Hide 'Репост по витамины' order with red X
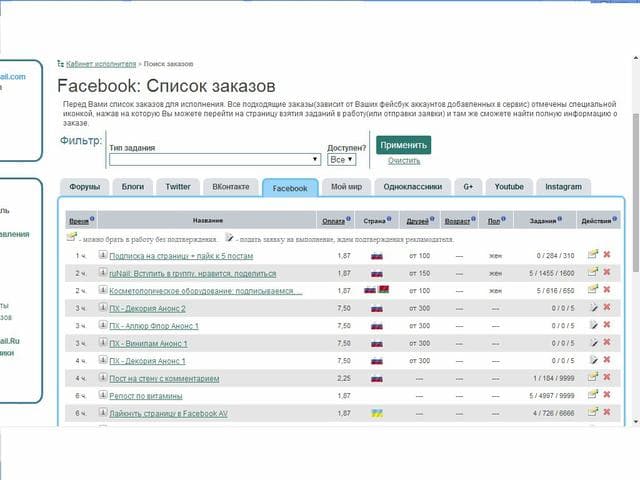 pos(607,395)
